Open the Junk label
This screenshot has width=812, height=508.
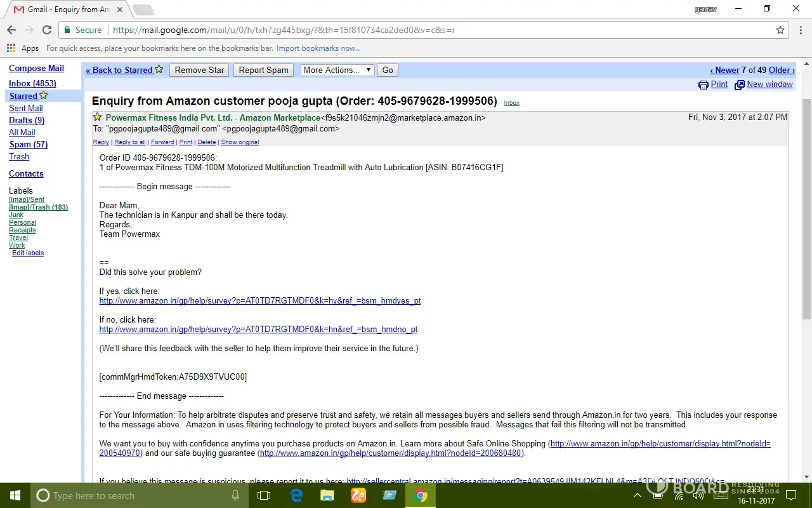click(16, 215)
